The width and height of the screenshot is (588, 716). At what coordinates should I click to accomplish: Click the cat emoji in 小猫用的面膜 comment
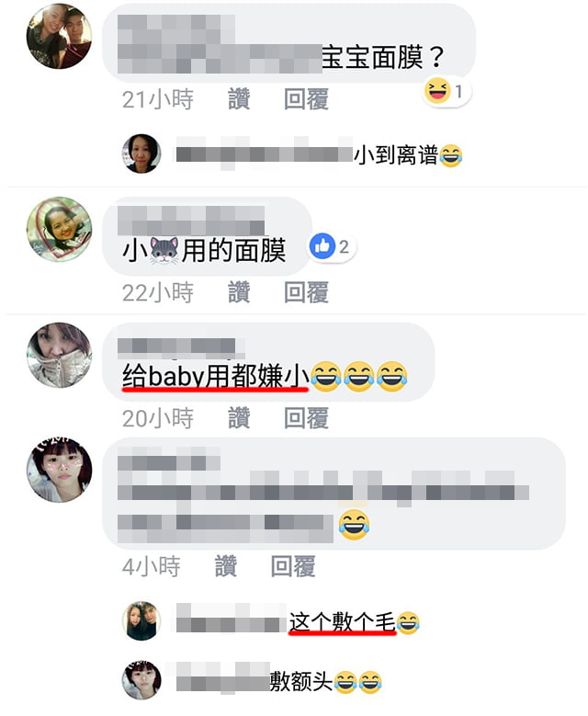point(164,251)
